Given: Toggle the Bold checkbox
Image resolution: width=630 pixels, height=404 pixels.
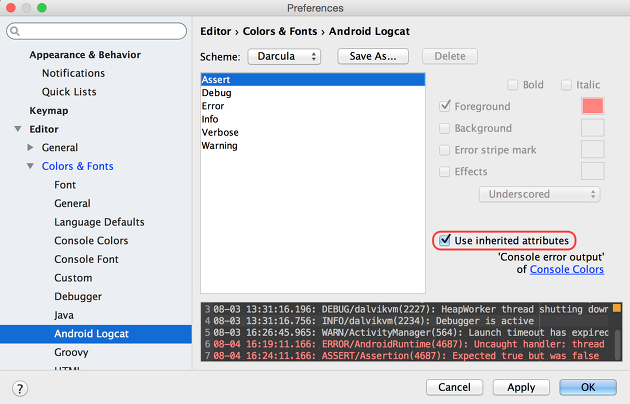Looking at the screenshot, I should [512, 85].
